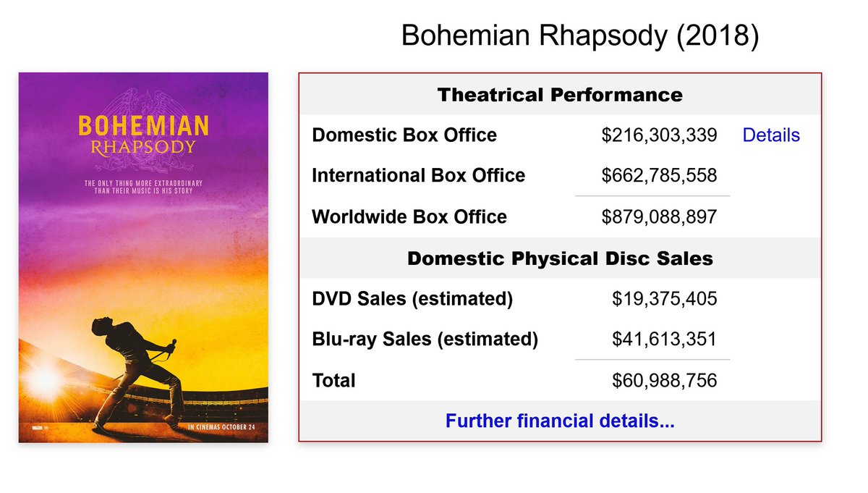Click the Worldwide Box Office label

(409, 216)
